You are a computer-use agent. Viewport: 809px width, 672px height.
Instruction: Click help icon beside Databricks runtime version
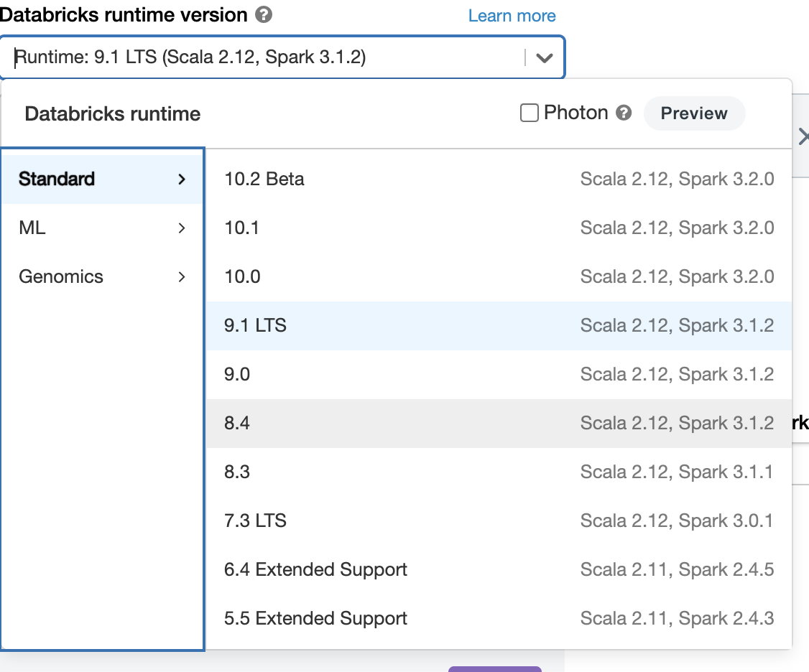(x=264, y=15)
